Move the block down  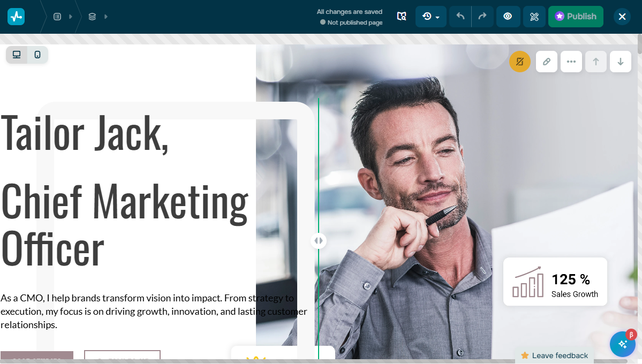(620, 62)
